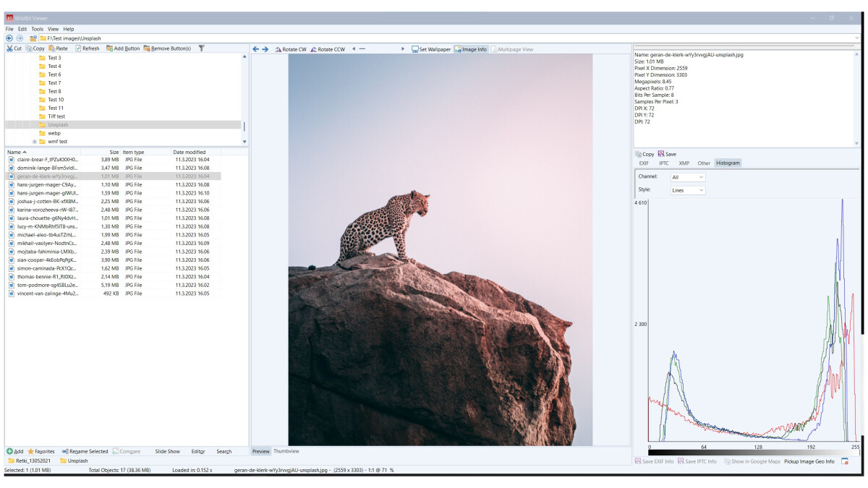Open the File menu

(10, 29)
